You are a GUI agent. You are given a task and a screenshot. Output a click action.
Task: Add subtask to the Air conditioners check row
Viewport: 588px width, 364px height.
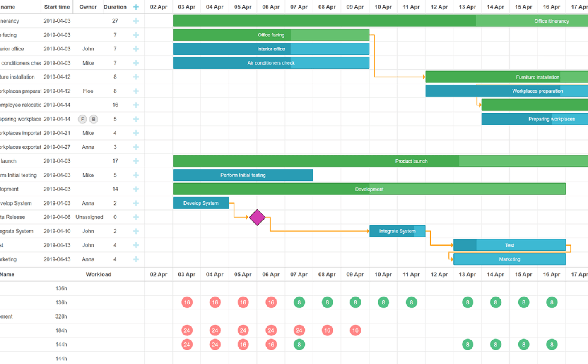[x=136, y=63]
